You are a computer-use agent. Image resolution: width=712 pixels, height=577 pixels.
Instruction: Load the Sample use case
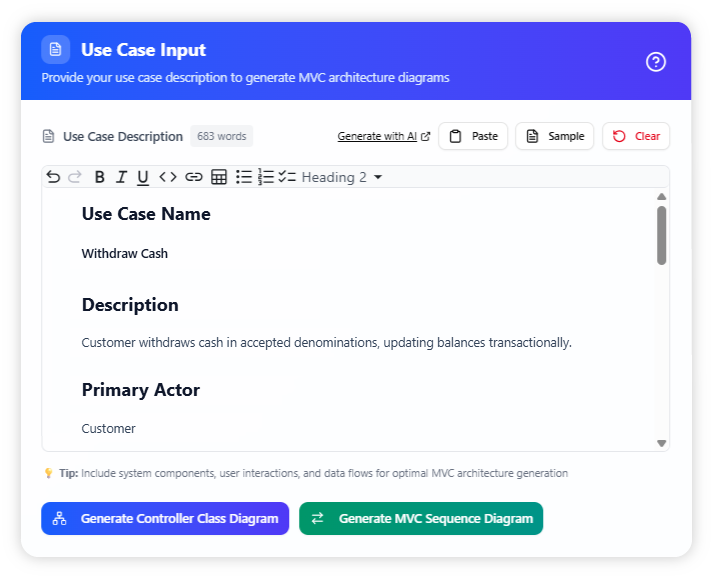[555, 136]
